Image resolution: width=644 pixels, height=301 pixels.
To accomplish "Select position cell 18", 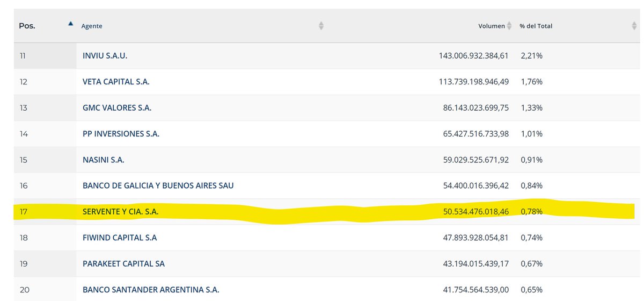I will (45, 238).
